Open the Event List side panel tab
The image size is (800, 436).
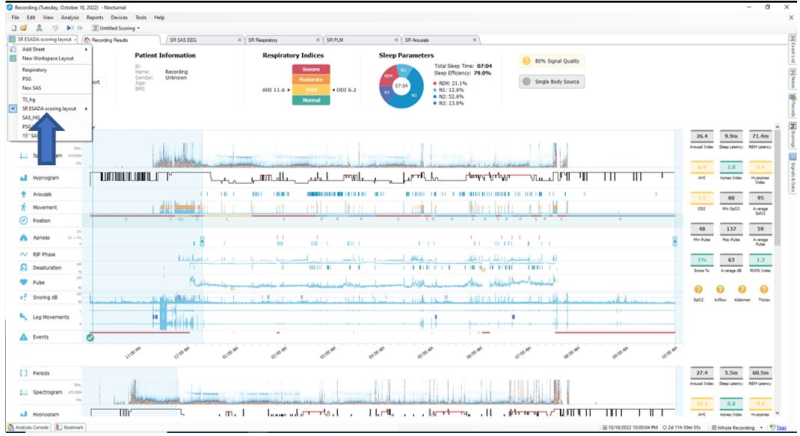point(793,49)
